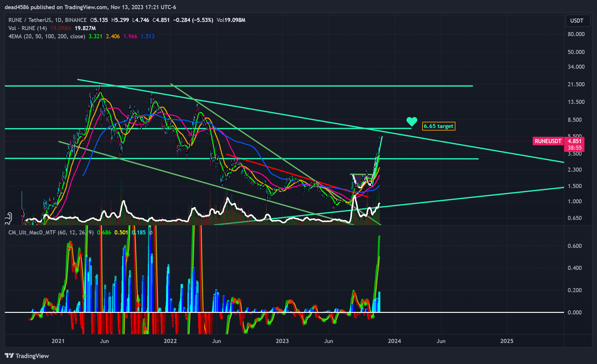This screenshot has width=597, height=364.
Task: Click the 0.185 MACD histogram value
Action: point(139,233)
